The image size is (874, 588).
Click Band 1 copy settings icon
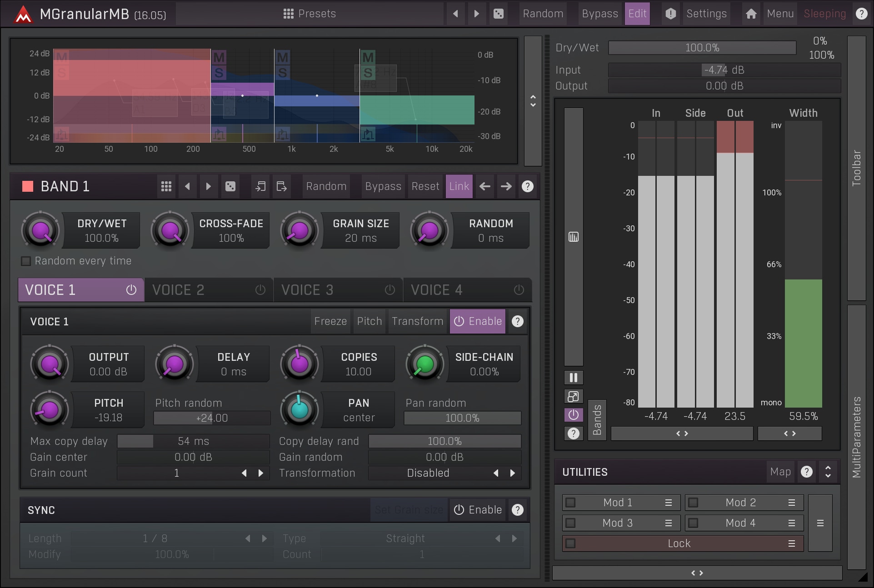pos(260,186)
